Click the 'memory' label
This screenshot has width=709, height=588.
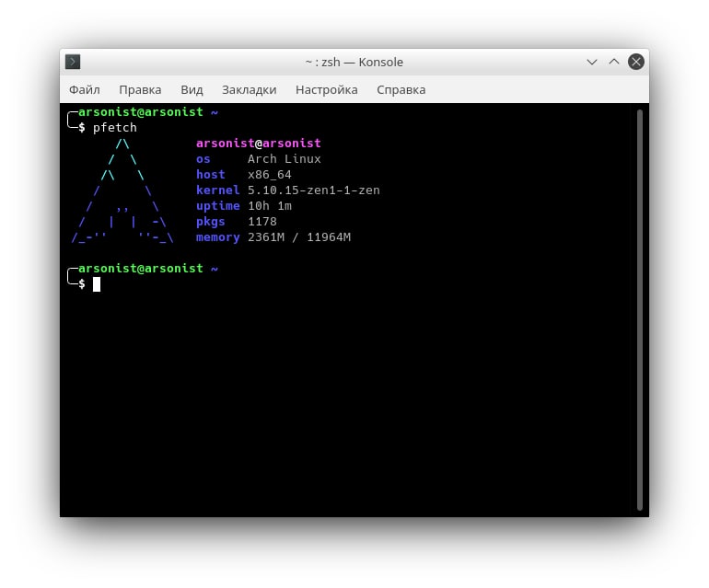(217, 237)
